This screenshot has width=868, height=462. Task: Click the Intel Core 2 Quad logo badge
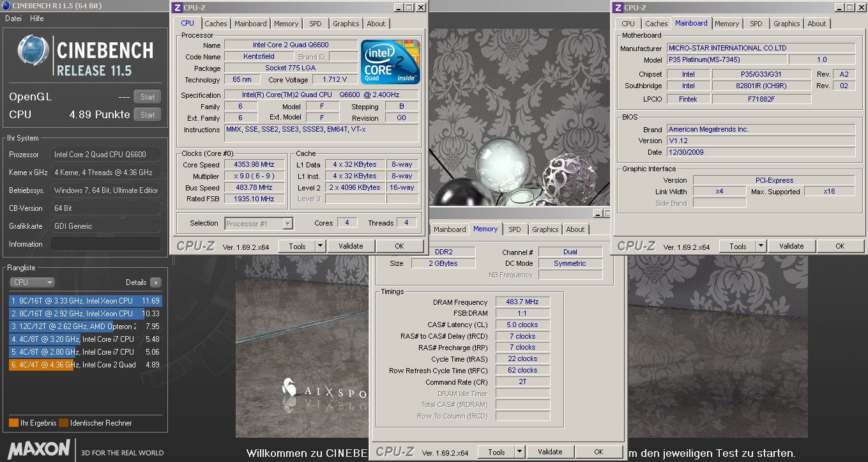[x=391, y=62]
